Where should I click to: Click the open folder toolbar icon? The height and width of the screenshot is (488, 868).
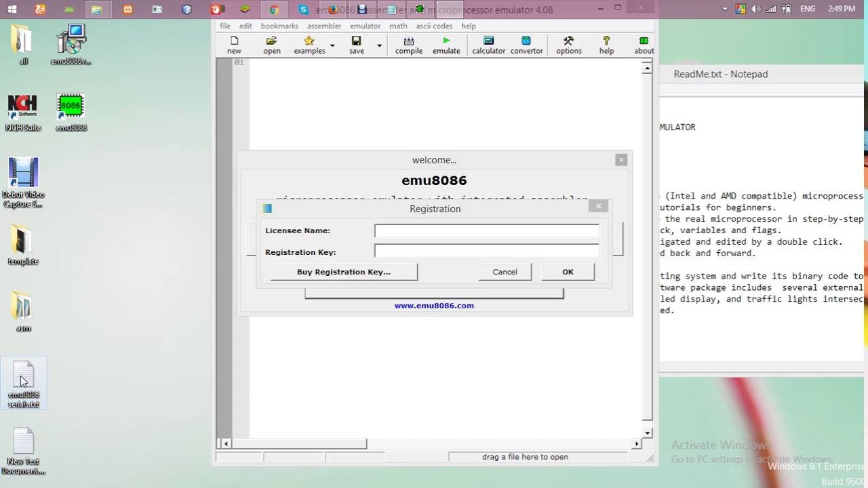click(x=272, y=45)
